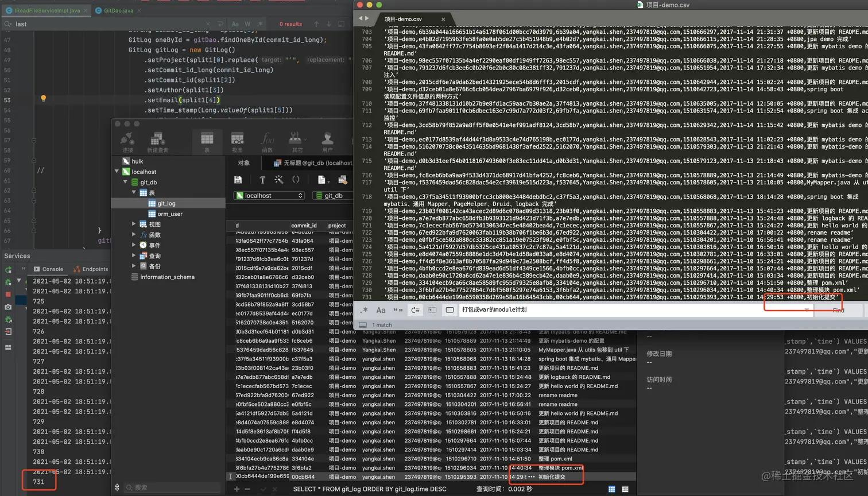The width and height of the screenshot is (868, 496).
Task: Click the camera thread dump icon in Services panel
Action: coord(8,307)
